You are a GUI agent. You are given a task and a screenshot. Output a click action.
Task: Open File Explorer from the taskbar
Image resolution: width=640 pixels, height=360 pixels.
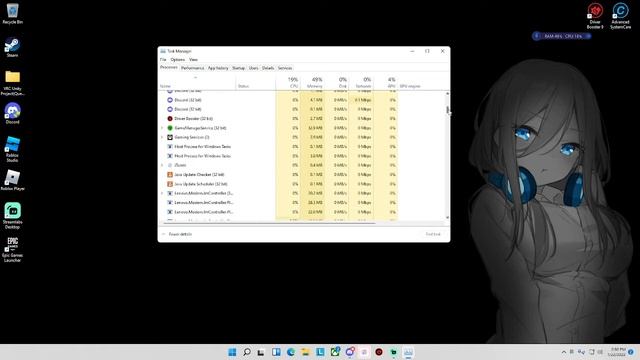click(x=305, y=352)
